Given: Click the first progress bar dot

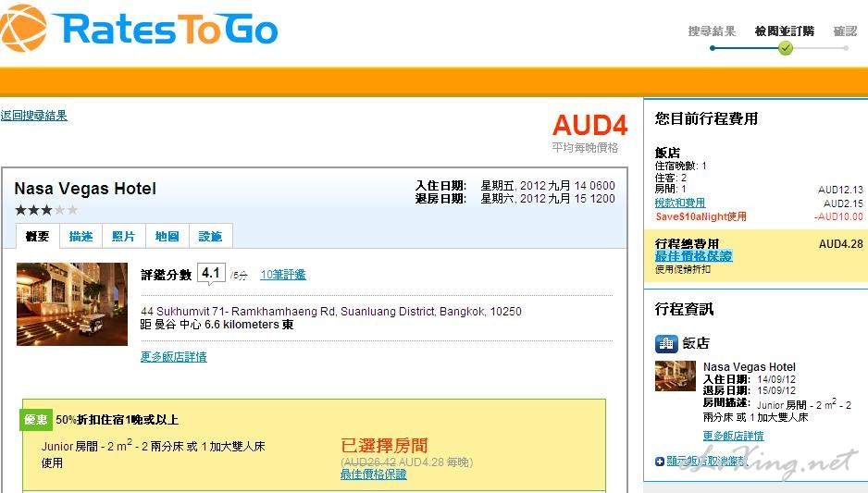Looking at the screenshot, I should click(x=713, y=48).
